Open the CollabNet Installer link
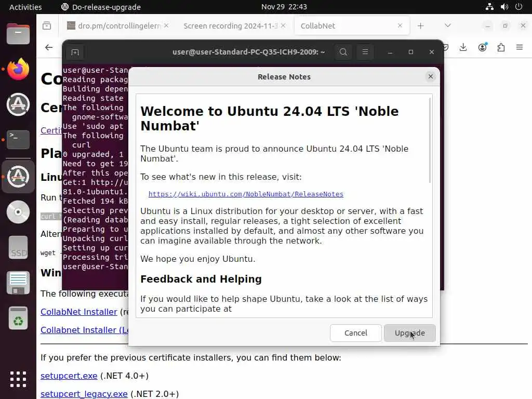This screenshot has width=532, height=399. (x=79, y=312)
